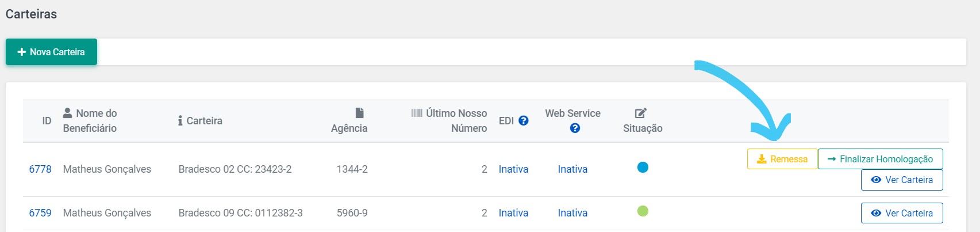Click the Nova Carteira button

(51, 52)
